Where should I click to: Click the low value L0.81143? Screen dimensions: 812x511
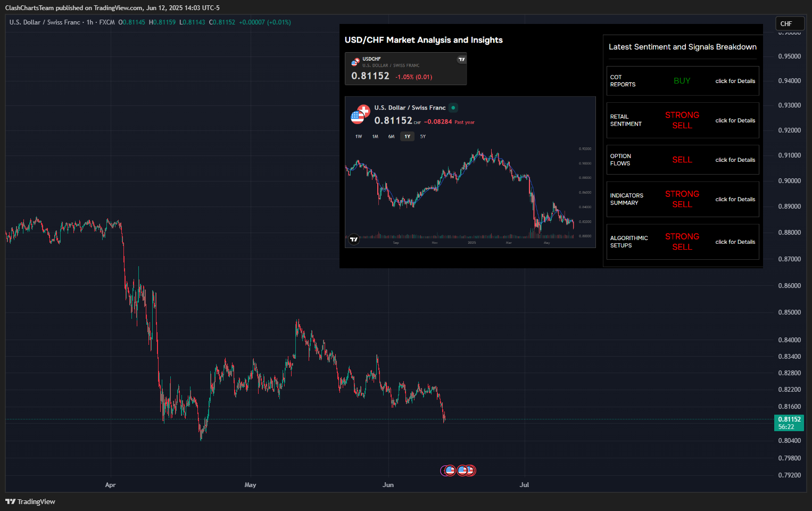192,22
